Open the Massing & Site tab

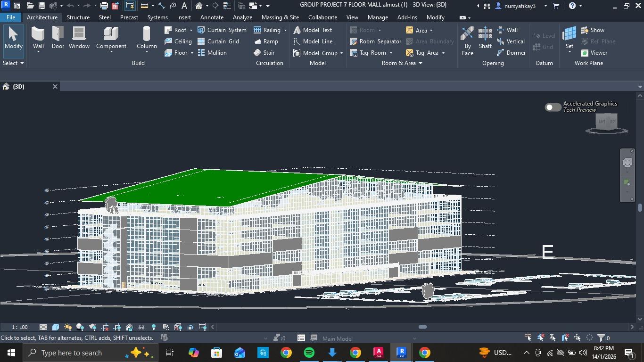[x=280, y=17]
